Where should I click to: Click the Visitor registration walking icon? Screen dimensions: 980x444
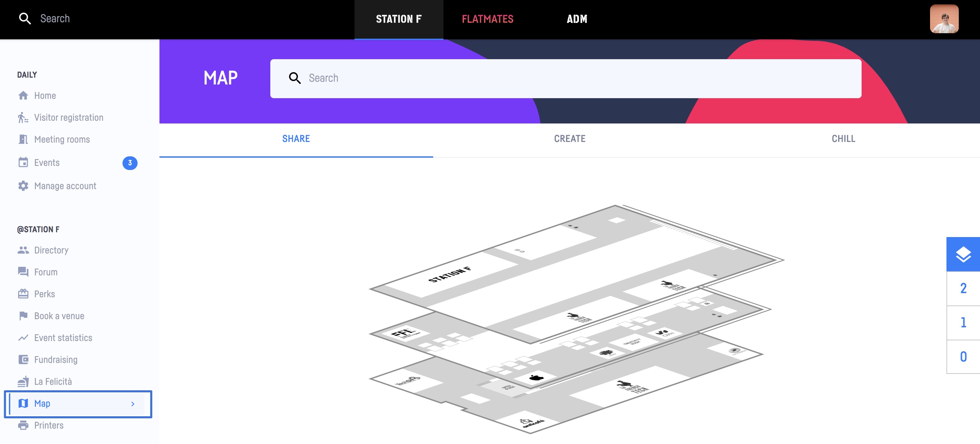pyautogui.click(x=23, y=118)
